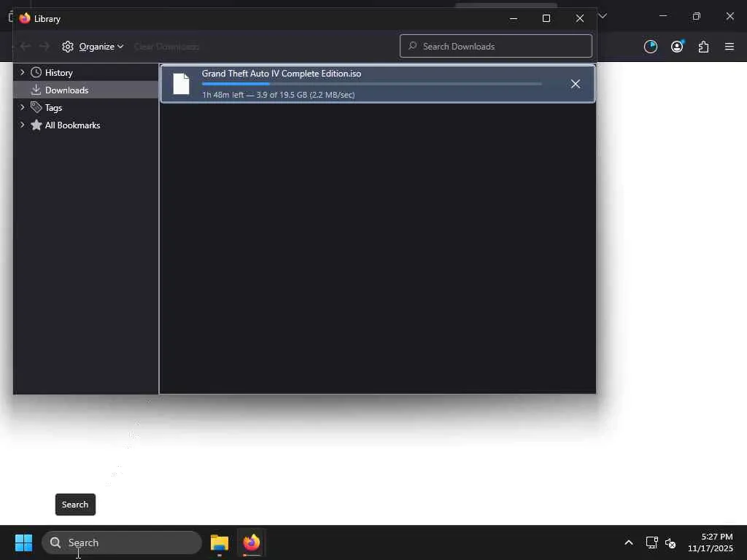
Task: Show hidden system tray icons
Action: tap(629, 542)
